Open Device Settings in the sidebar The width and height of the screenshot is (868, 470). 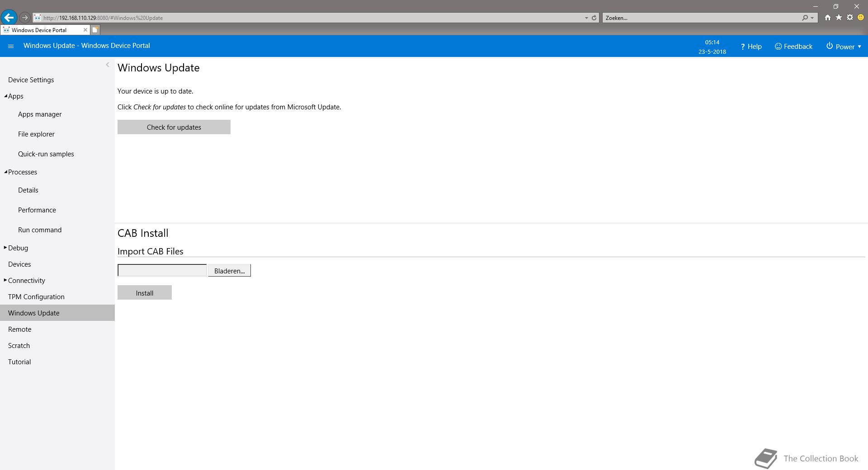(31, 80)
